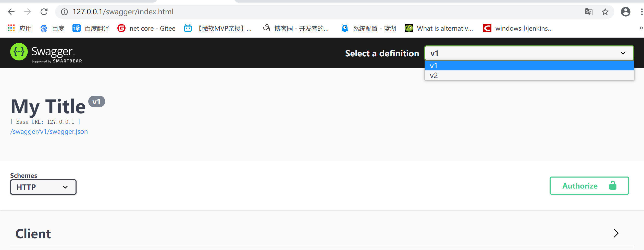Open the 系统配置 - 蓝湖 bookmark
Image resolution: width=644 pixels, height=250 pixels.
coord(369,28)
